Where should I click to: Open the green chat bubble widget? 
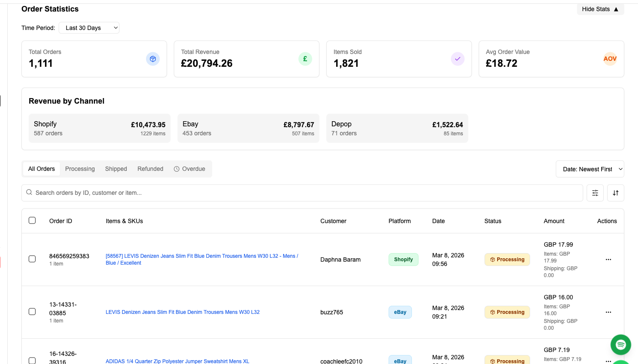(621, 345)
